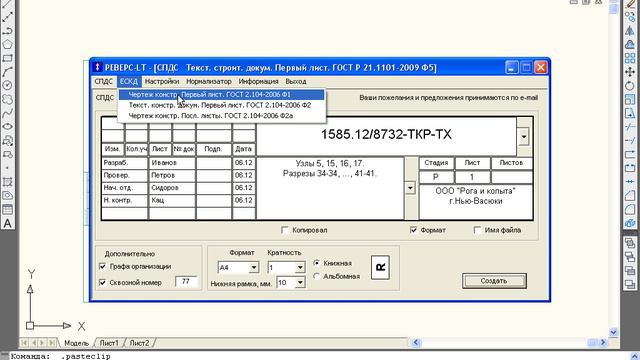Select the Fillet modify tool

point(630,210)
